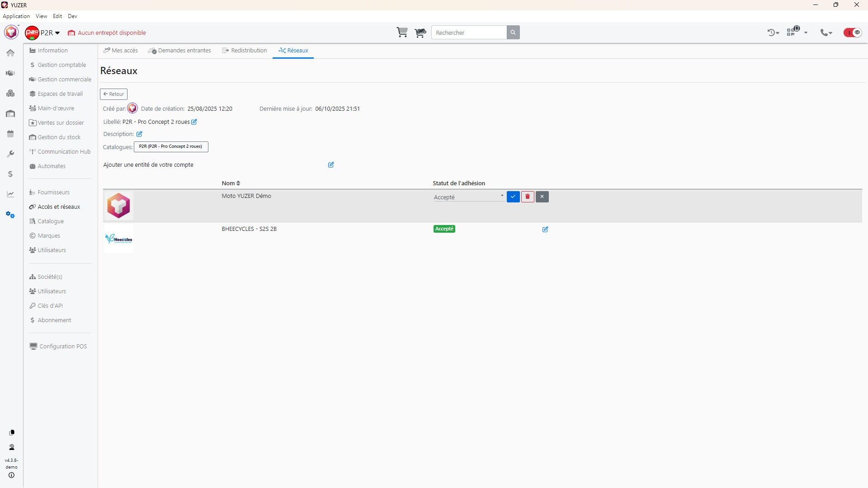This screenshot has height=488, width=868.
Task: Open home icon in left rail
Action: click(x=10, y=53)
